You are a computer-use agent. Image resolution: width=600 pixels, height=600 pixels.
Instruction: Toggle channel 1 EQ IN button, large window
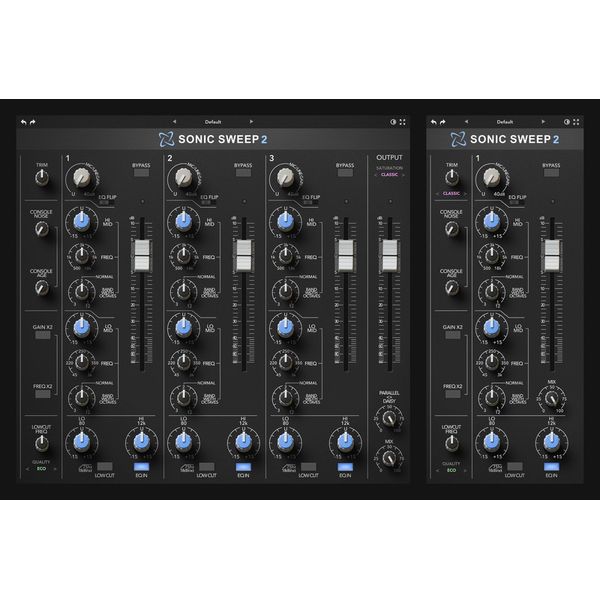pos(141,467)
